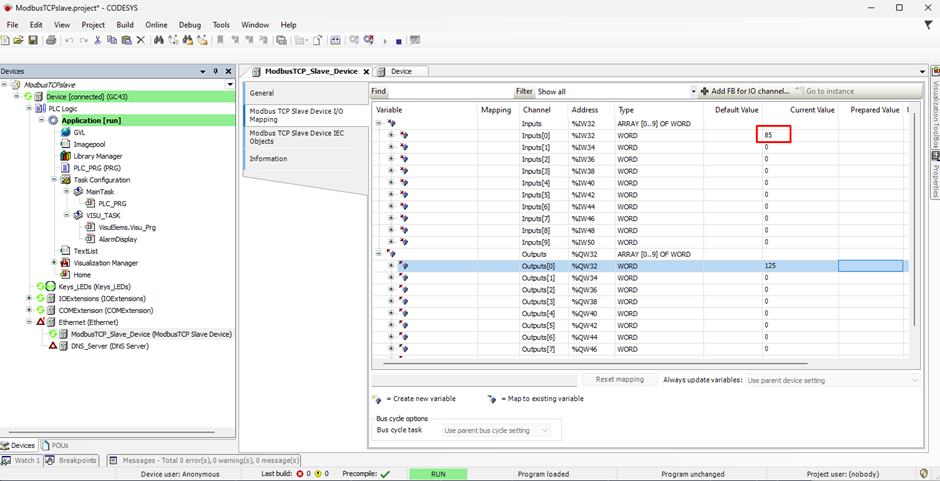The width and height of the screenshot is (940, 481).
Task: Click the DNS_Server warning triangle icon
Action: (53, 346)
